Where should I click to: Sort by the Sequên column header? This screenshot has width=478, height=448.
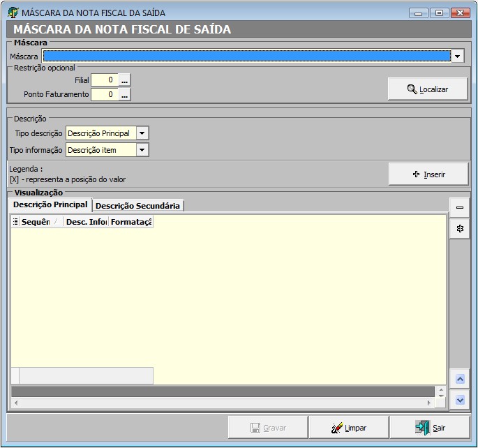[x=36, y=222]
